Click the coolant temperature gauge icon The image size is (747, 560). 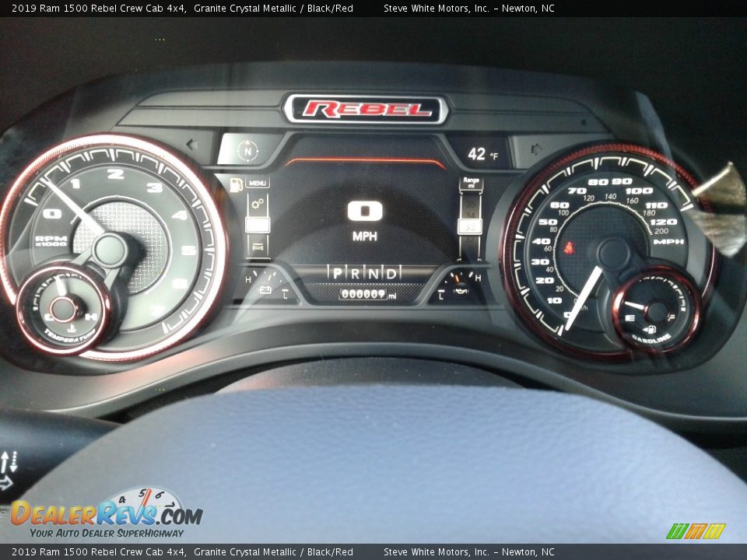point(71,331)
